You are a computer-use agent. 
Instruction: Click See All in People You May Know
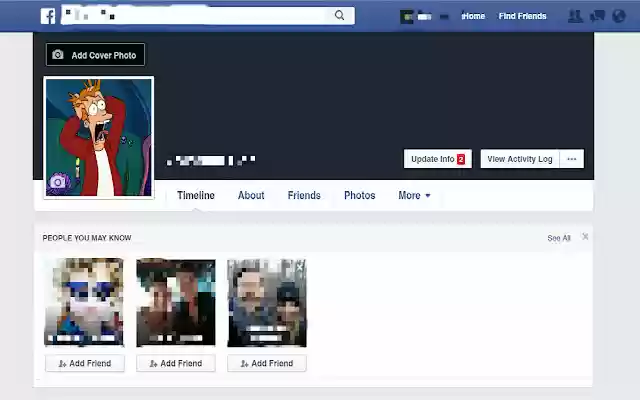(x=559, y=238)
